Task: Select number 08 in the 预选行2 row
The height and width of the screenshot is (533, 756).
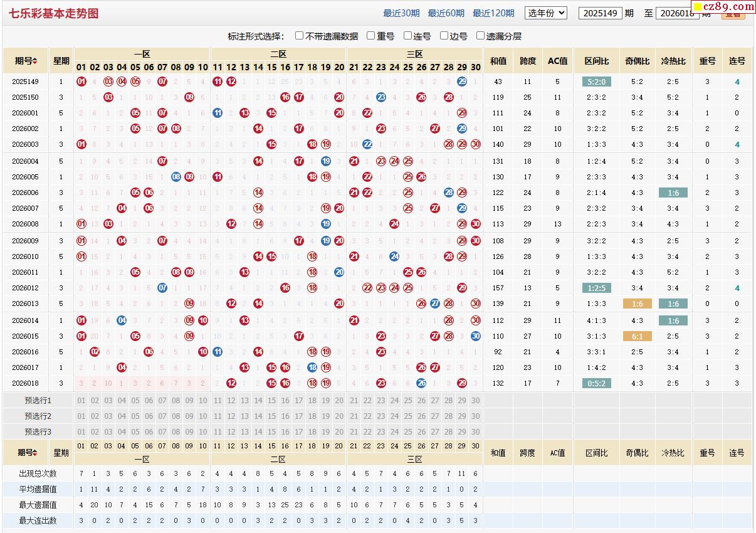Action: click(x=176, y=416)
